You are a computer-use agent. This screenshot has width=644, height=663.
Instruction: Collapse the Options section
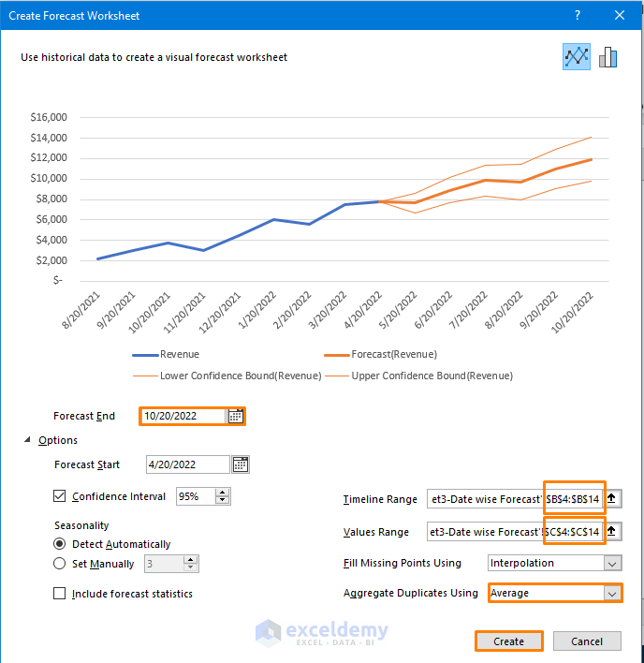[x=27, y=440]
